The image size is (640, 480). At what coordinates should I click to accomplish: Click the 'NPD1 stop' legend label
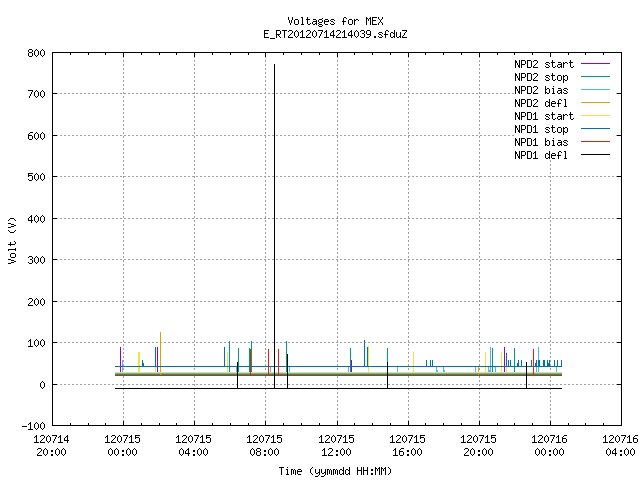541,129
